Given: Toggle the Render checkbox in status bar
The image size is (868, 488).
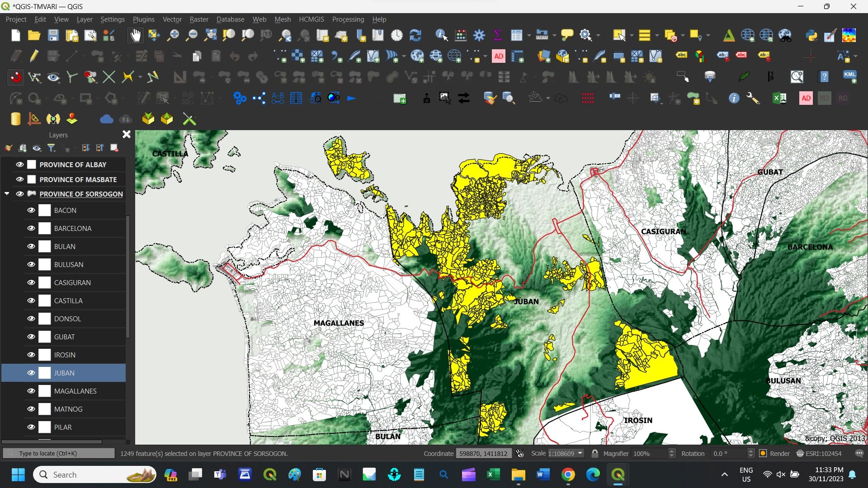Looking at the screenshot, I should click(x=763, y=453).
